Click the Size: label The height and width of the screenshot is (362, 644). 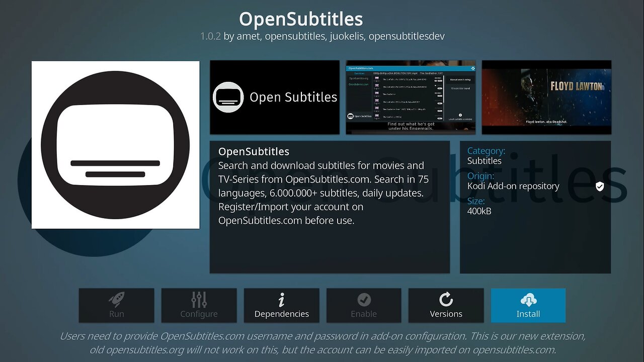[476, 201]
